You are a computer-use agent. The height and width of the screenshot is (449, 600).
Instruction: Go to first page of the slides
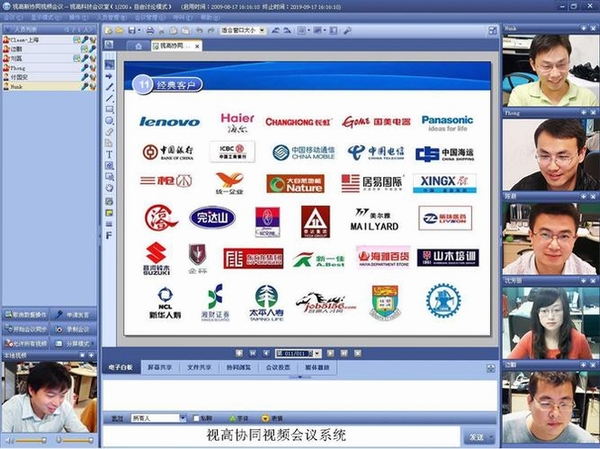click(x=253, y=353)
